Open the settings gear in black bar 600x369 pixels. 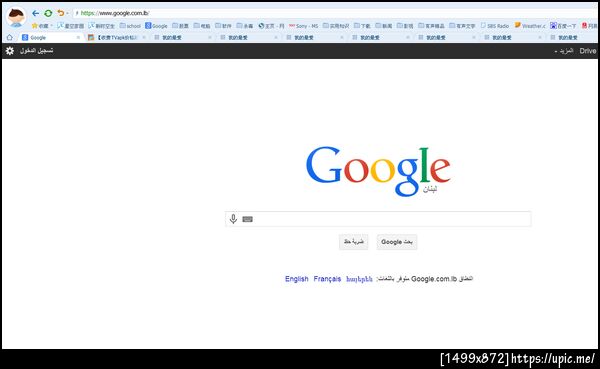10,51
